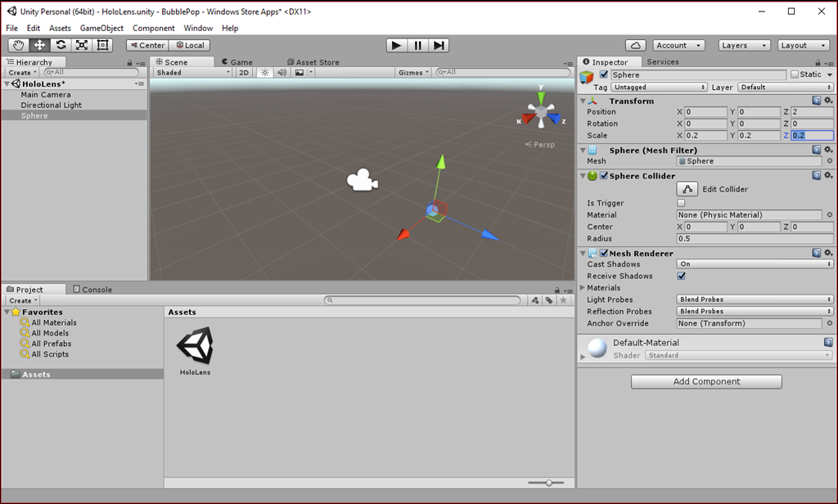Pick a physic material with object picker

click(830, 215)
